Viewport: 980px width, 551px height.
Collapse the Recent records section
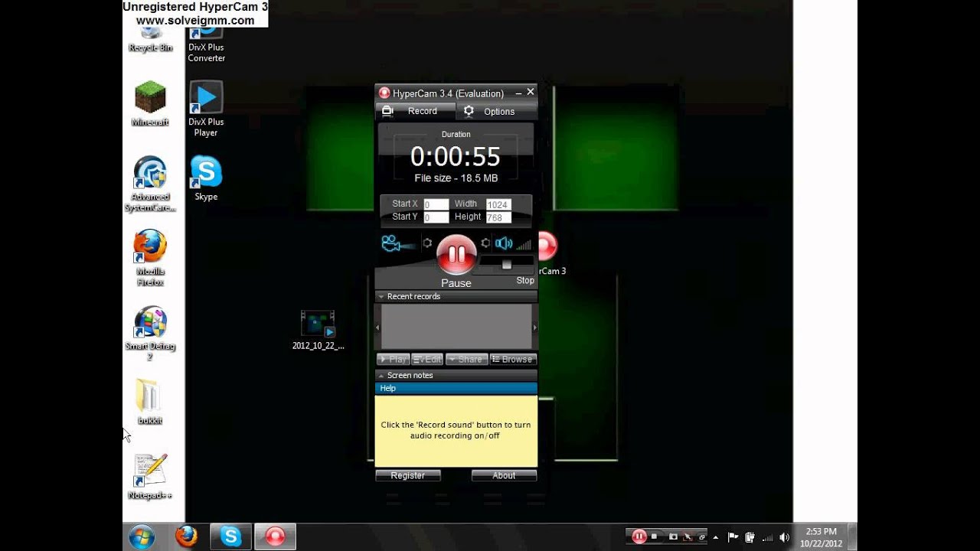coord(456,296)
